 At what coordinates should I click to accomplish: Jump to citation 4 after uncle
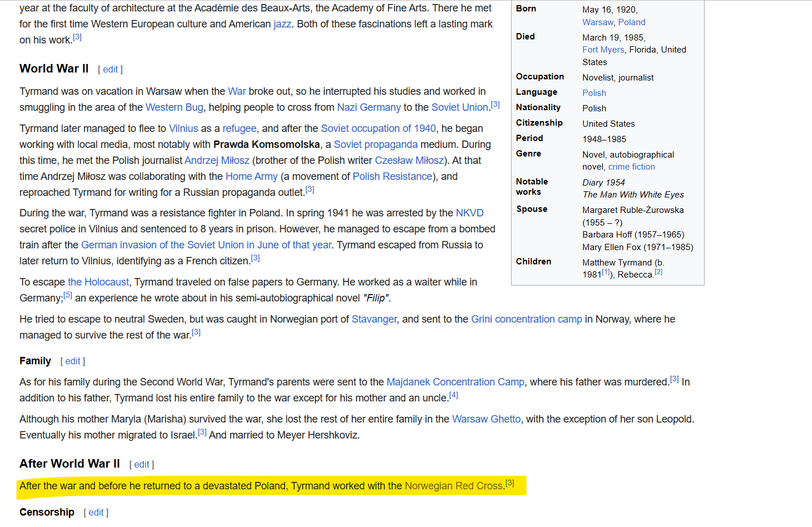coord(453,395)
